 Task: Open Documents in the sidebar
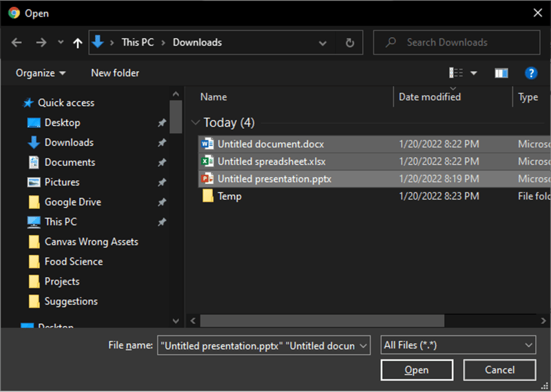coord(70,163)
